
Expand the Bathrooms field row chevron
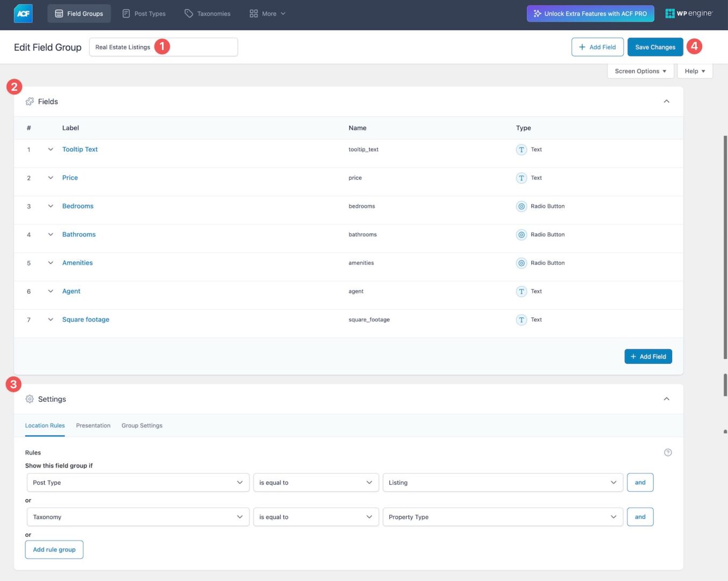pyautogui.click(x=51, y=235)
